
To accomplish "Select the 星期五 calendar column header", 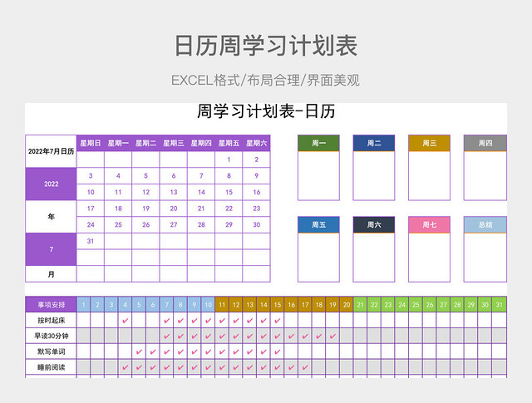I will [229, 143].
